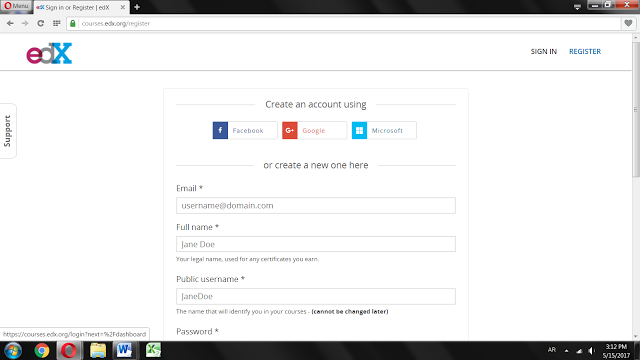Create account using Microsoft button
This screenshot has height=360, width=640.
tap(384, 130)
